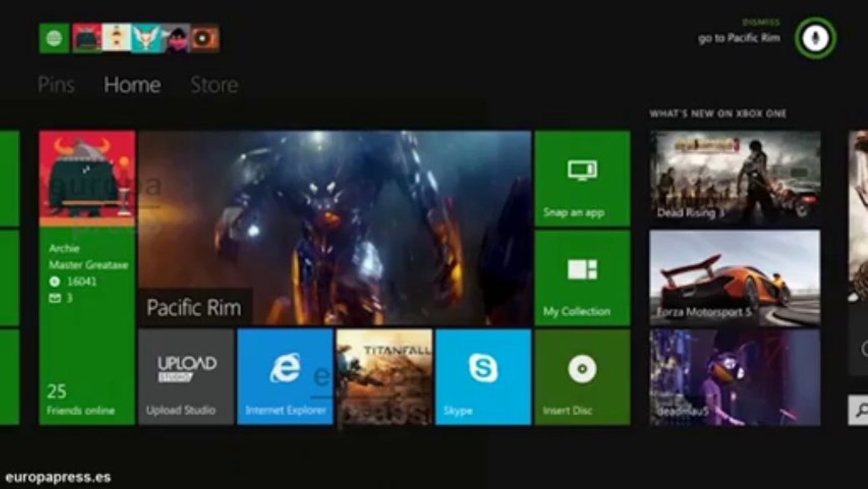Viewport: 868px width, 489px height.
Task: Open the Titanfall game tile
Action: (384, 377)
